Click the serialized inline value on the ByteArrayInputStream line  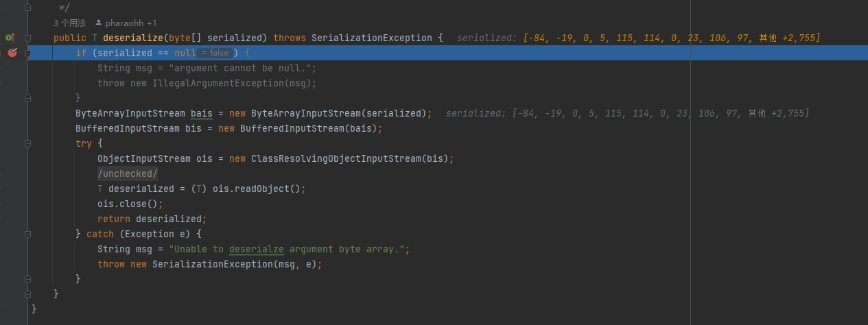627,114
